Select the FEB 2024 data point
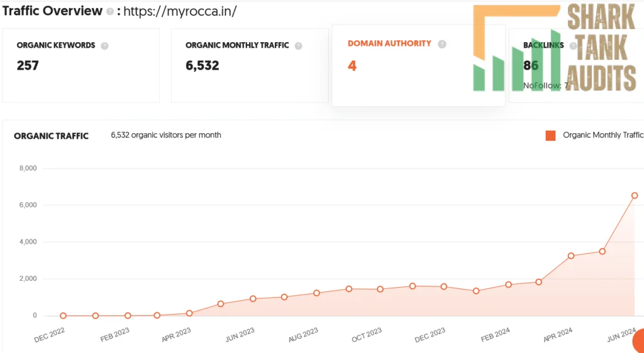This screenshot has height=353, width=644. (508, 285)
